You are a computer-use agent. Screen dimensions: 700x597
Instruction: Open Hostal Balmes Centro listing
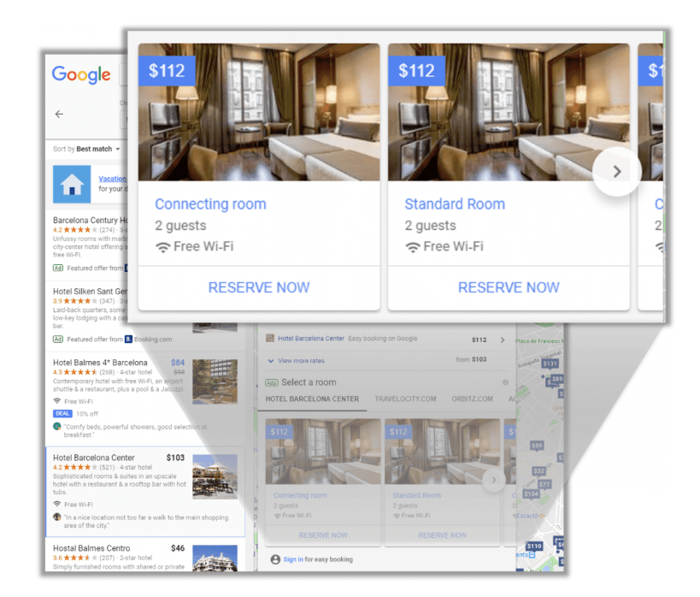click(x=91, y=548)
